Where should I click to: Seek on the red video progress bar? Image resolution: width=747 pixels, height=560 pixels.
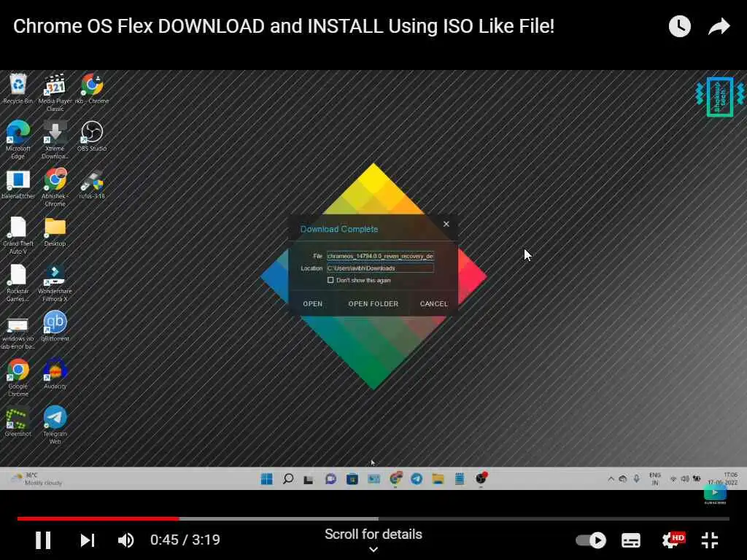pyautogui.click(x=98, y=518)
